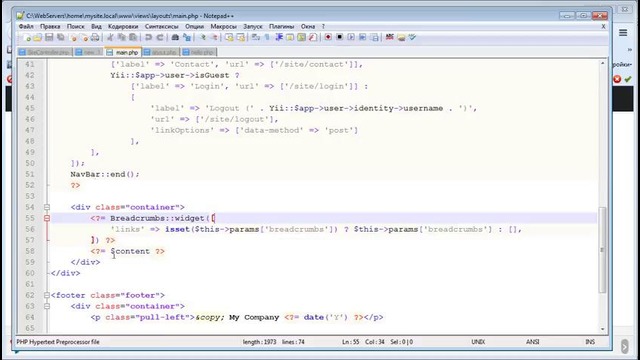Click the vertical scrollbar down arrow
The image size is (640, 360).
pyautogui.click(x=602, y=329)
